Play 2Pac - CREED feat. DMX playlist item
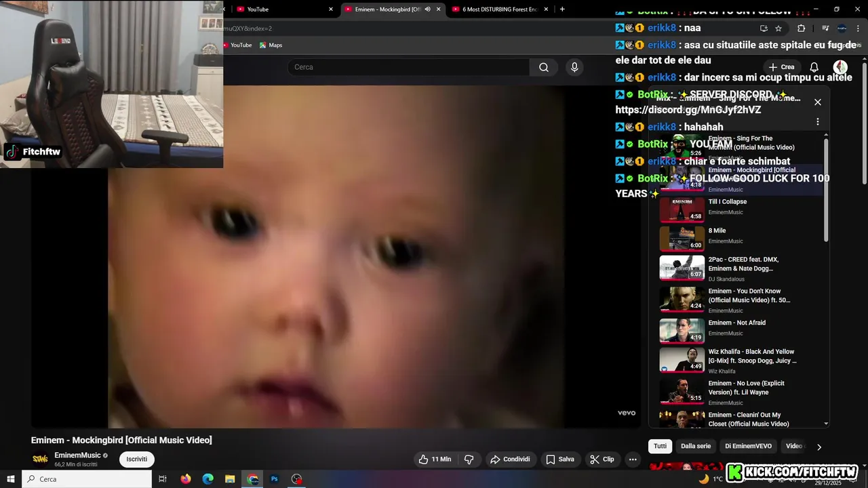868x488 pixels. pyautogui.click(x=741, y=269)
